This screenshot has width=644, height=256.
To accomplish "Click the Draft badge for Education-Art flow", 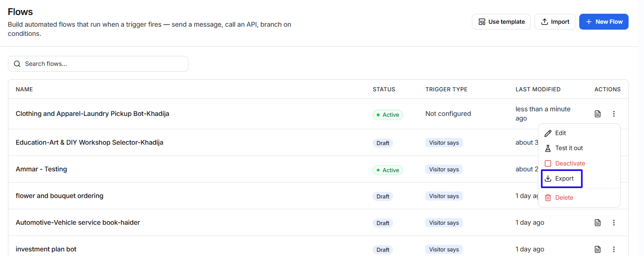I will 383,143.
